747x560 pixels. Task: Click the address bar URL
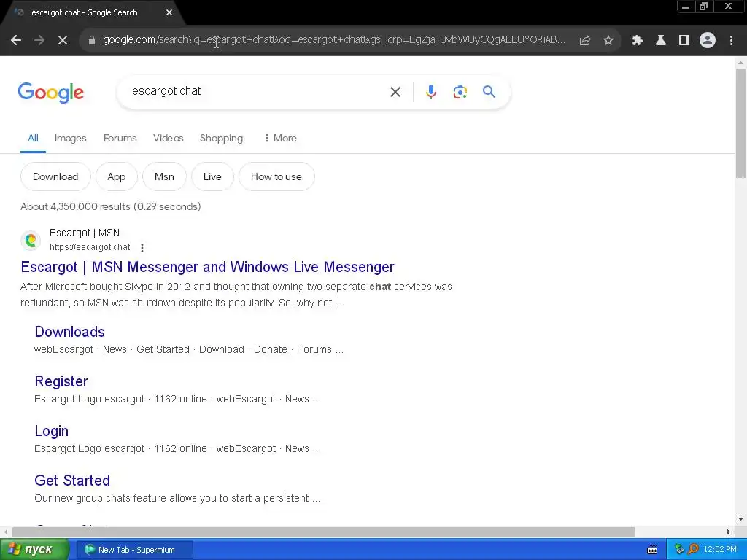[333, 40]
